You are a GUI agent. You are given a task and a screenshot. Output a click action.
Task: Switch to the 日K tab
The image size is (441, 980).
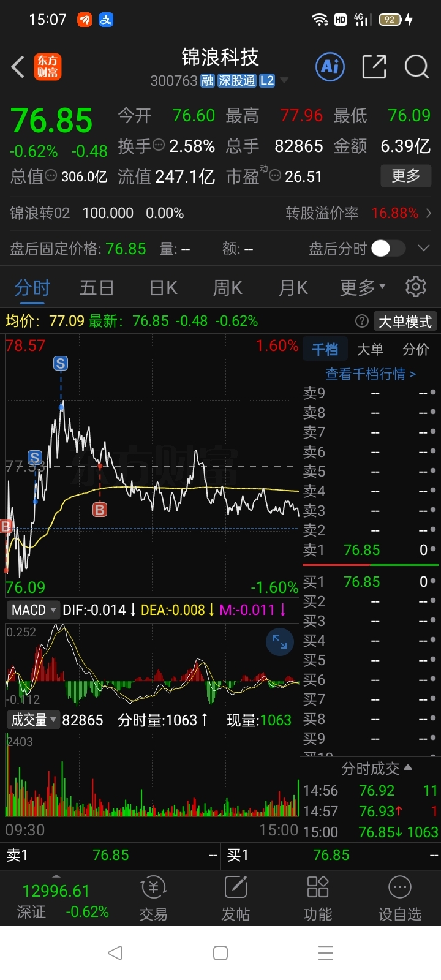point(164,287)
